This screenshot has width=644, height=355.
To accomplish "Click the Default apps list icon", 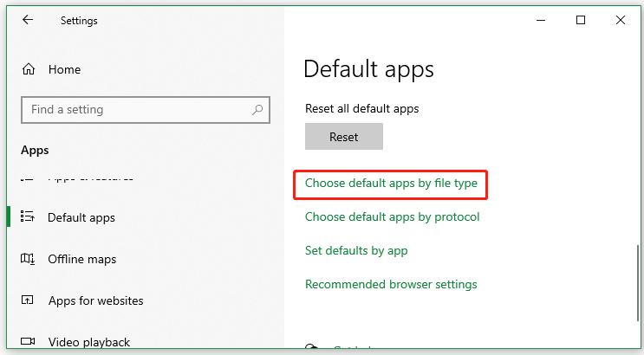I will [x=28, y=217].
